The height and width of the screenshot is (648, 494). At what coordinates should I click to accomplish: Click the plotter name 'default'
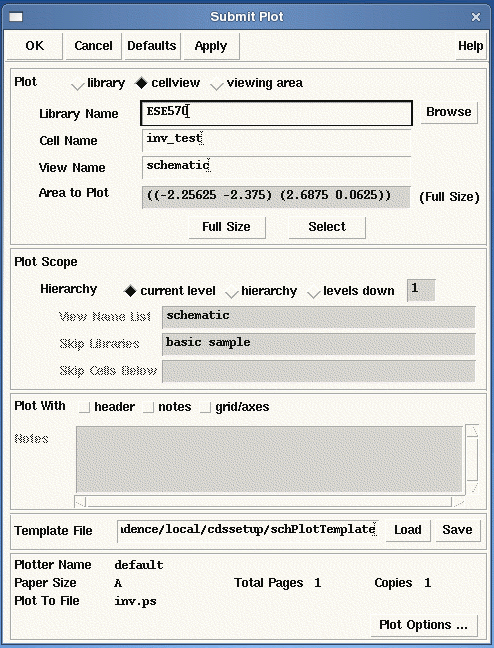139,565
